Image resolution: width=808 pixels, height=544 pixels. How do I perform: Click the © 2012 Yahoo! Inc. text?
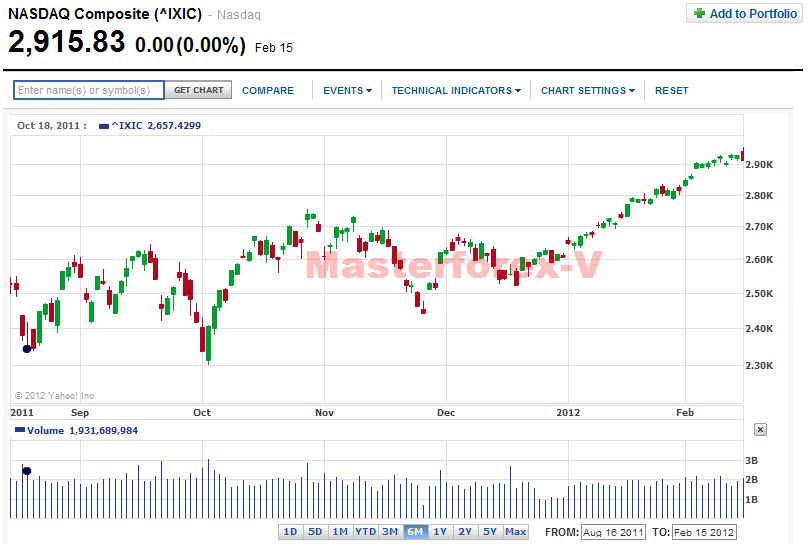55,396
